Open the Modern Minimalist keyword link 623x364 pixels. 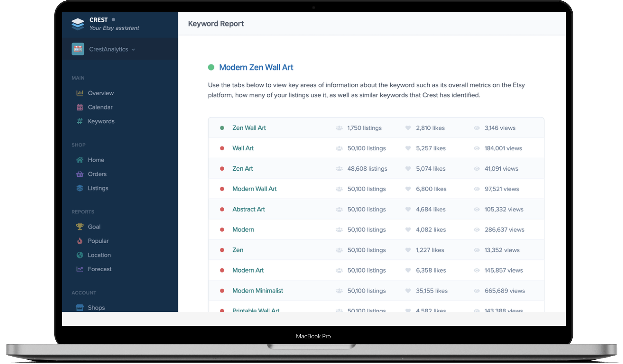click(x=257, y=291)
